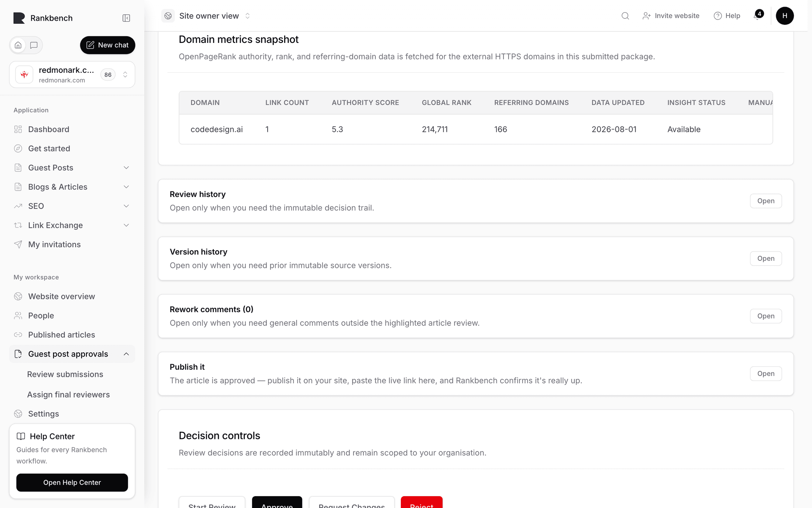Image resolution: width=812 pixels, height=508 pixels.
Task: Click the Authority Score column header
Action: pyautogui.click(x=365, y=103)
